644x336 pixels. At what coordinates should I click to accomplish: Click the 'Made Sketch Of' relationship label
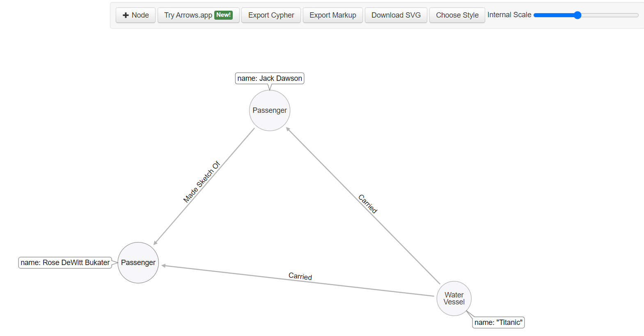pyautogui.click(x=202, y=182)
